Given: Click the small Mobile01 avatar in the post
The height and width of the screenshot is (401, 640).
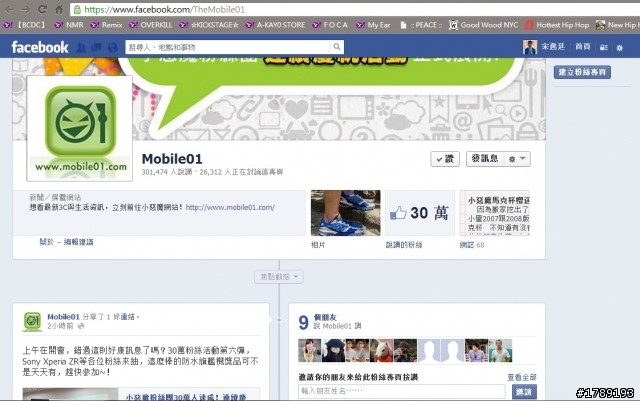Looking at the screenshot, I should pos(32,321).
